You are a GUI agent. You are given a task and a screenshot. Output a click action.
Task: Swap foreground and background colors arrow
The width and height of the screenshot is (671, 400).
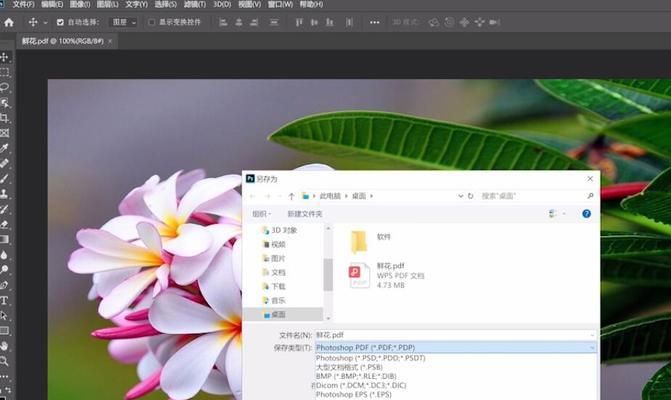click(8, 390)
